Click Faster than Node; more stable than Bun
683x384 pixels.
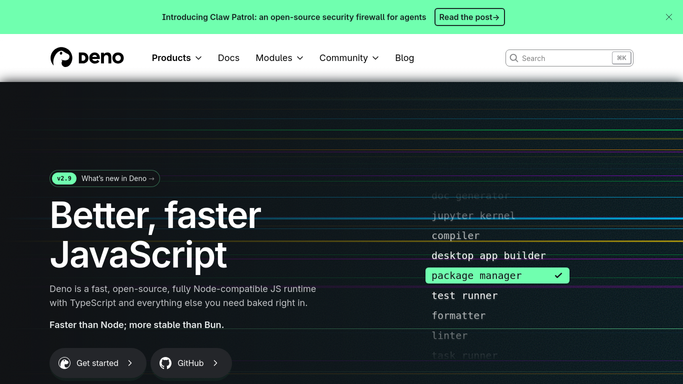[x=136, y=325]
